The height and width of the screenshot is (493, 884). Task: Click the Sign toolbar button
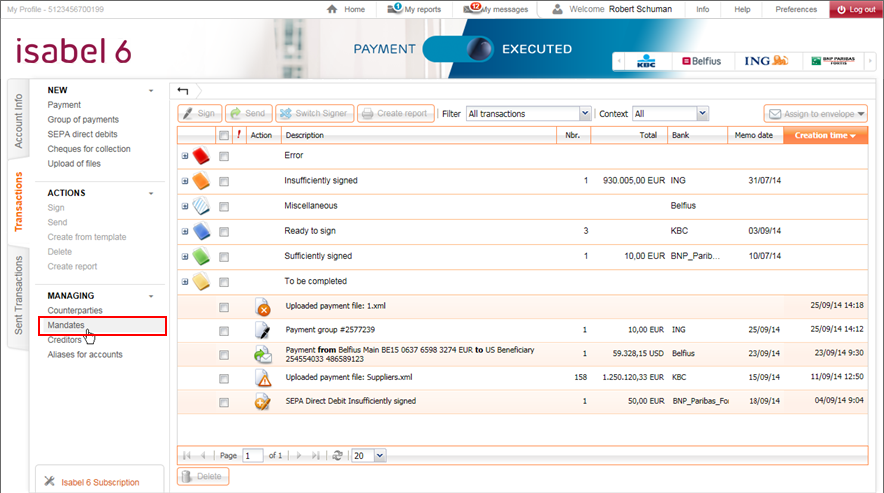coord(200,113)
